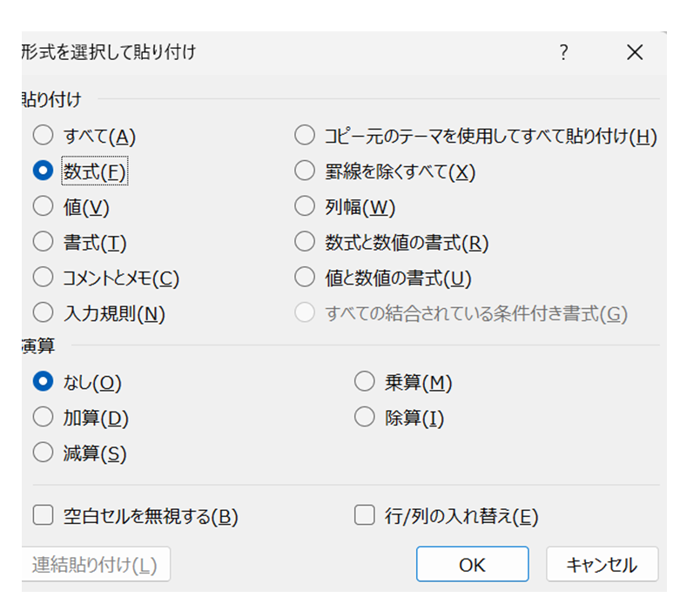Select the 入力規則(N) radio button

click(x=43, y=313)
